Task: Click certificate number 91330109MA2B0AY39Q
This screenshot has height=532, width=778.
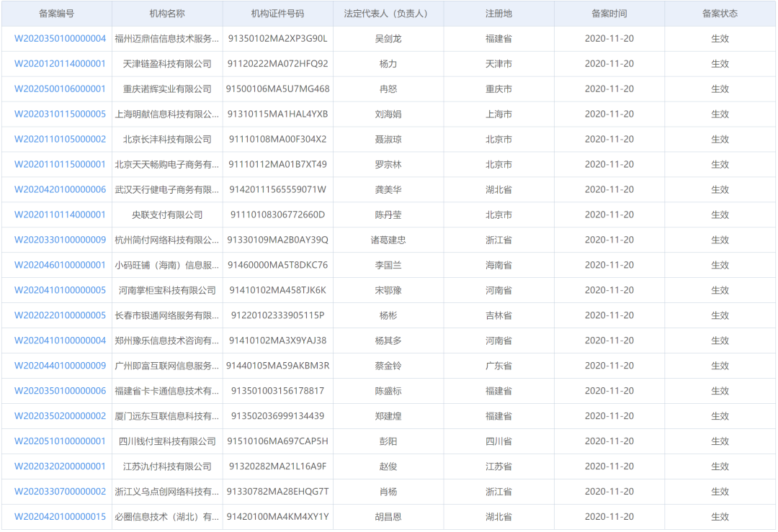Action: point(278,240)
